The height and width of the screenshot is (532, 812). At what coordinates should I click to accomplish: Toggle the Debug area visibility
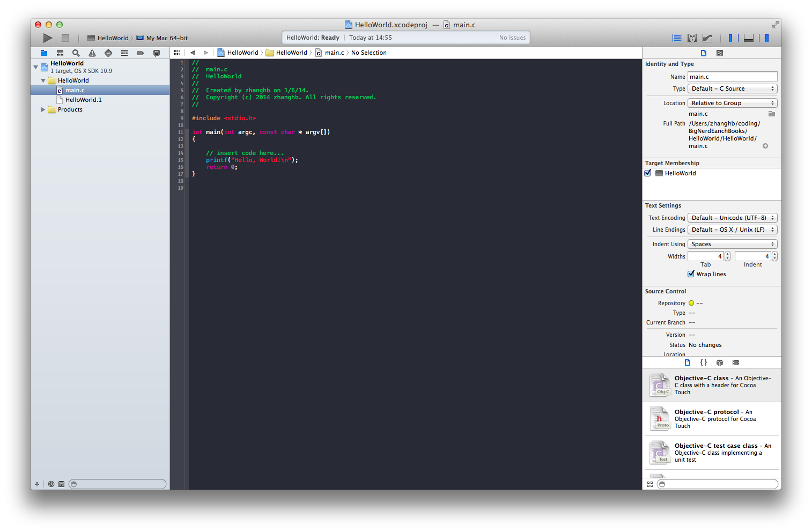tap(749, 38)
